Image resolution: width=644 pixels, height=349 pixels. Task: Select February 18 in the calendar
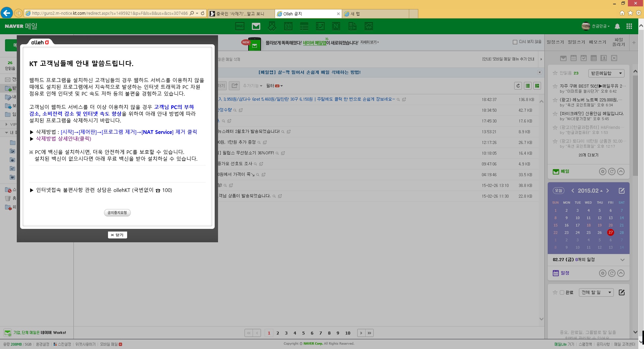[x=588, y=226]
